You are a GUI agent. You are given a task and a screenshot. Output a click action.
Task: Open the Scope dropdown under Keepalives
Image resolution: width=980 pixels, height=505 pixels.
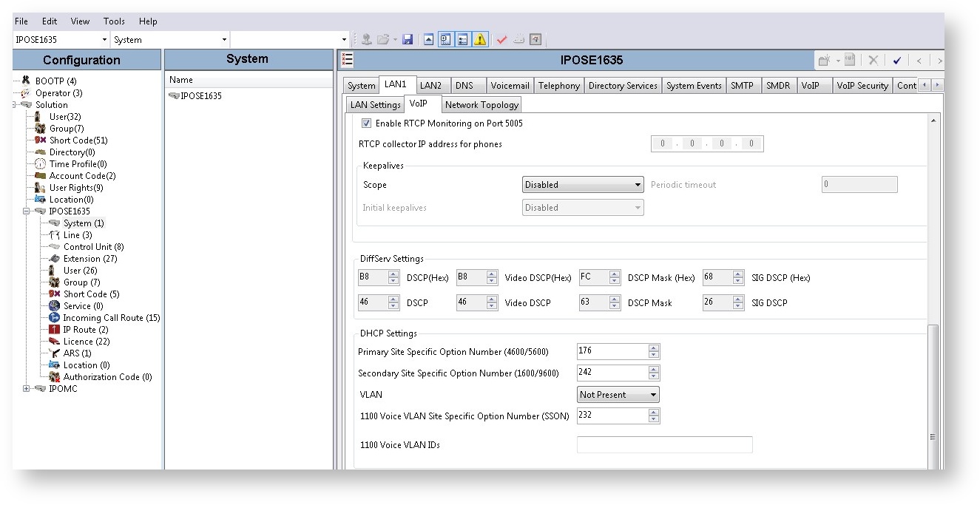coord(638,184)
